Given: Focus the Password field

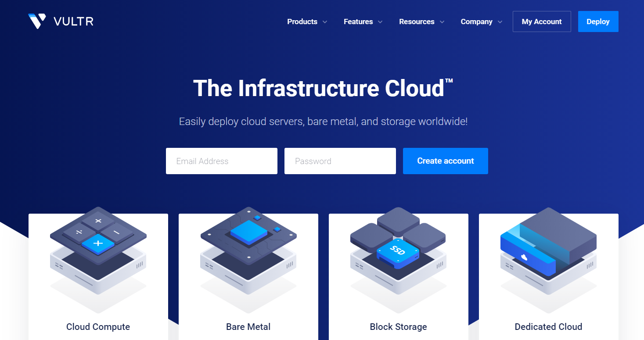Looking at the screenshot, I should tap(340, 161).
